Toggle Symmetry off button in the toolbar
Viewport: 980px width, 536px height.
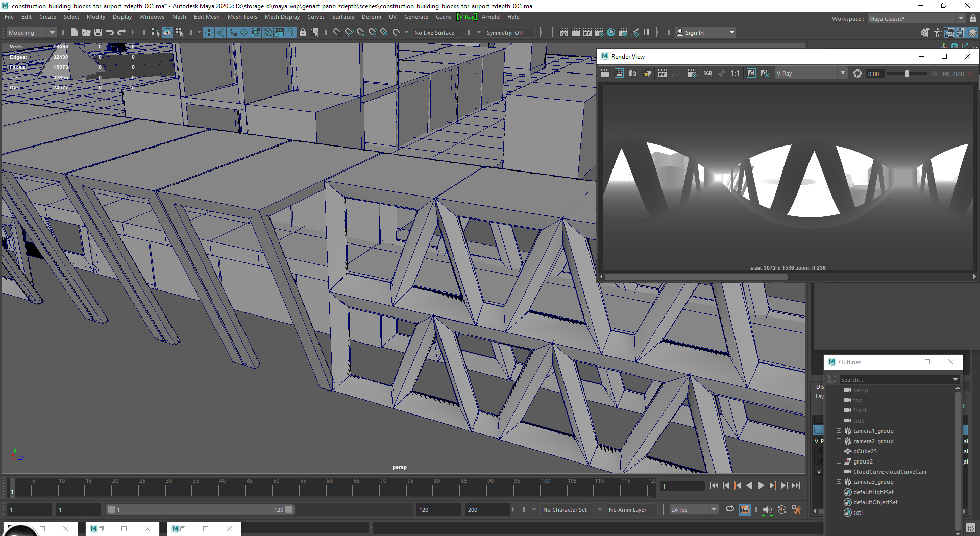pos(509,32)
